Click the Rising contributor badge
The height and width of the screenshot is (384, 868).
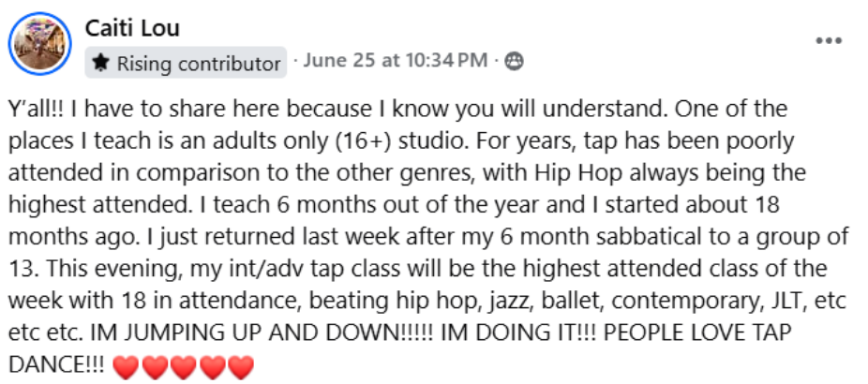pyautogui.click(x=186, y=63)
